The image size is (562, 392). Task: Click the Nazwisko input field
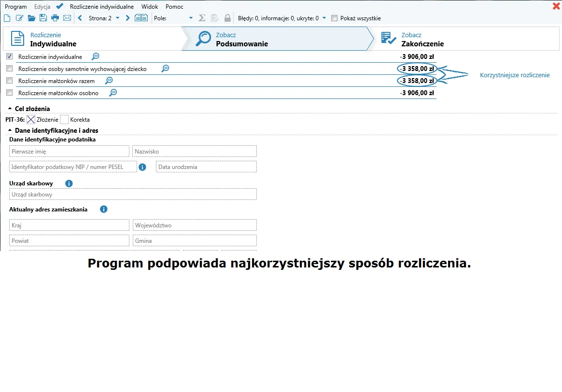tap(194, 152)
